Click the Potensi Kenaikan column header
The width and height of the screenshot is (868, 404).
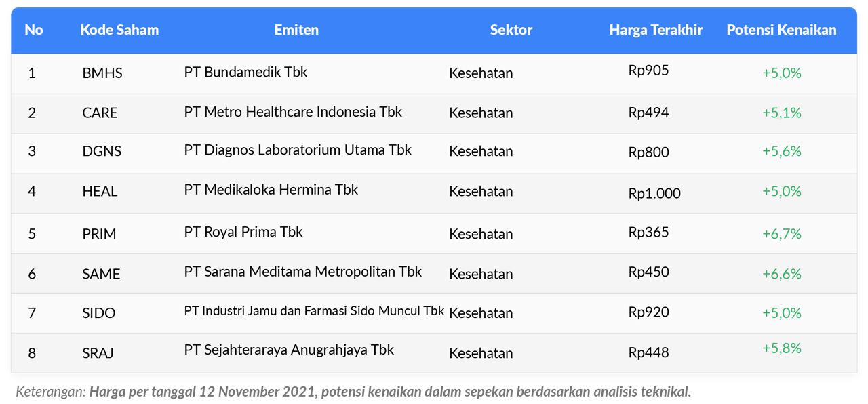coord(781,30)
